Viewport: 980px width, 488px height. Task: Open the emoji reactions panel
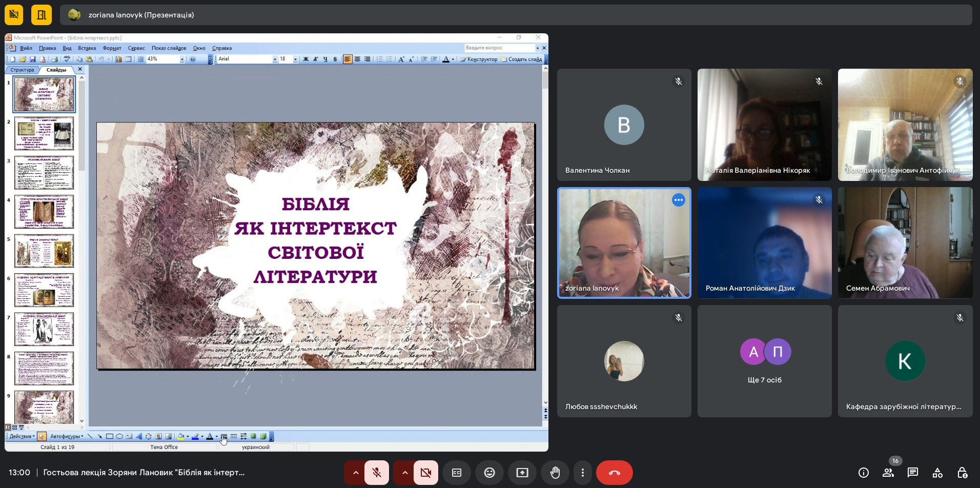click(x=489, y=473)
